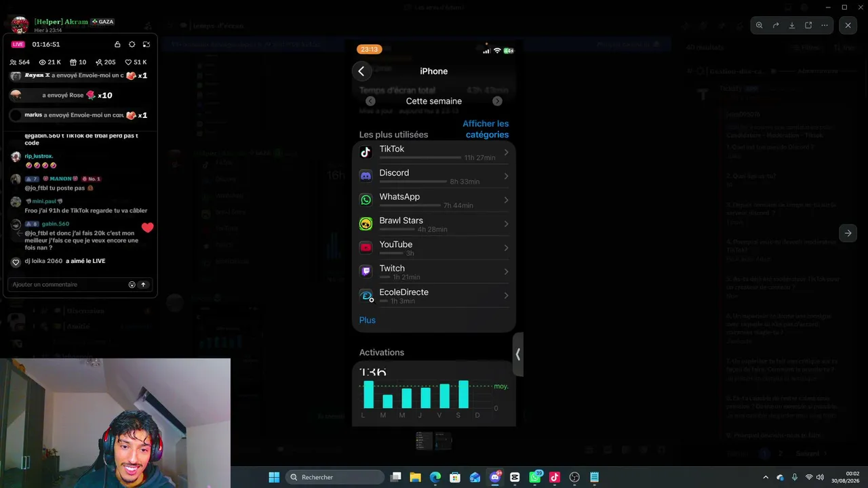Click the TikTok app icon in usage list
The image size is (868, 488).
pyautogui.click(x=366, y=152)
